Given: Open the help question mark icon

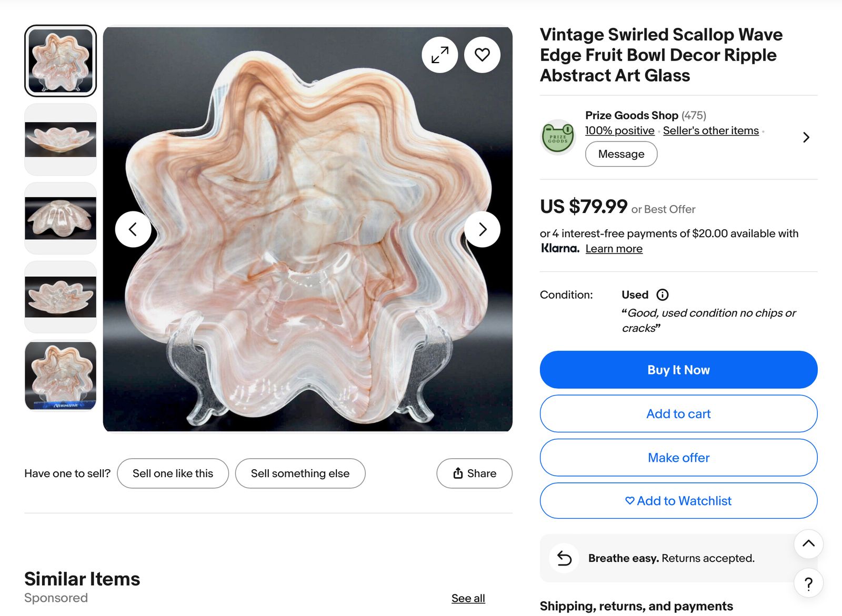Looking at the screenshot, I should [x=808, y=583].
